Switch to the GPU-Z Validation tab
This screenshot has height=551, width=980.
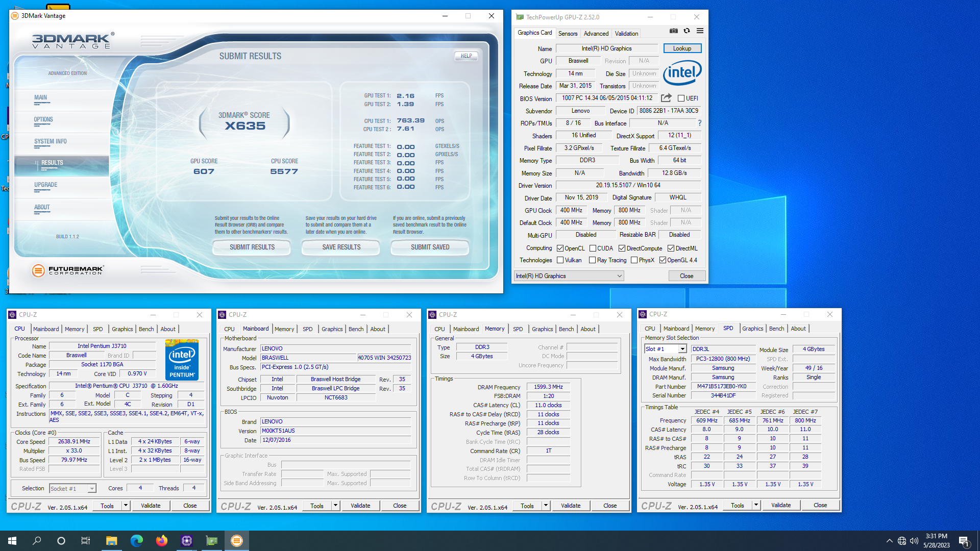(x=626, y=34)
